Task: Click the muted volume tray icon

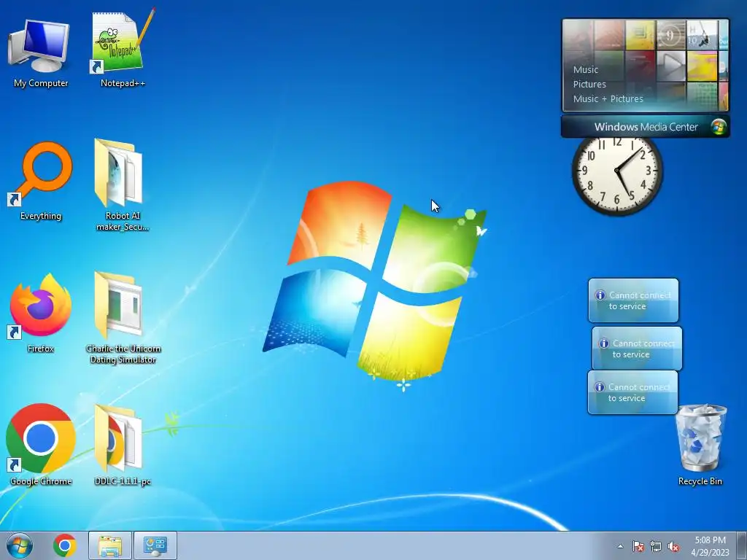Action: click(x=673, y=546)
